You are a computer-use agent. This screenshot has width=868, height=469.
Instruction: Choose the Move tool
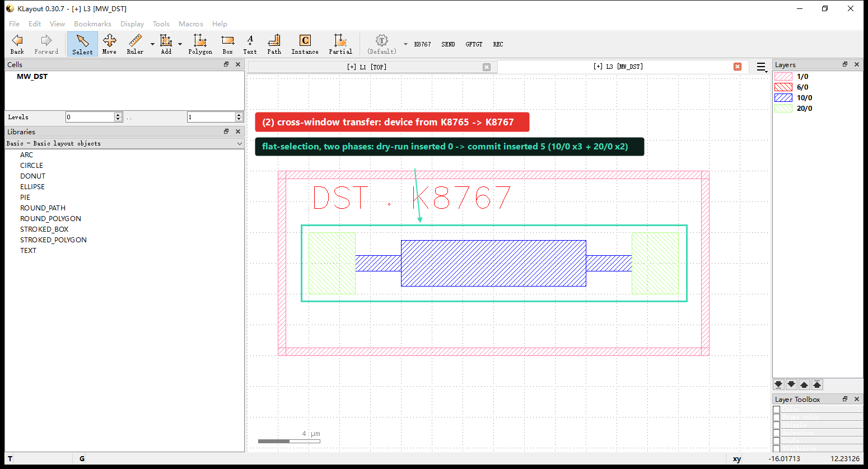pos(109,44)
